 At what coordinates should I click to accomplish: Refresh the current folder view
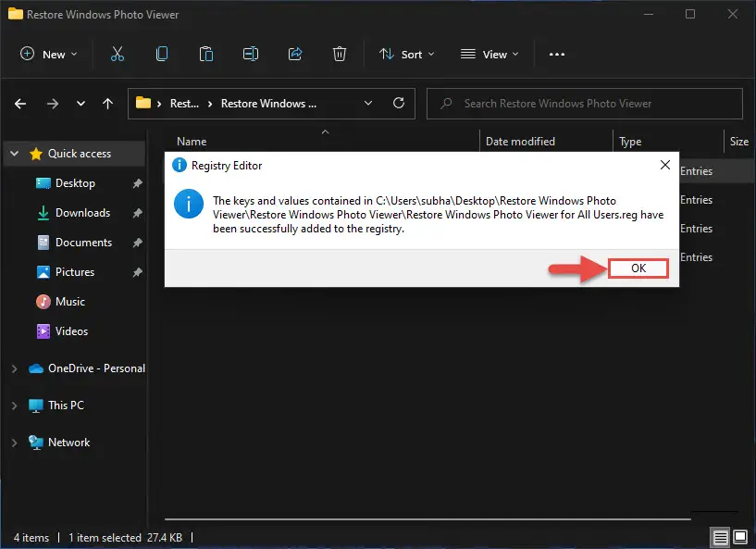(399, 103)
